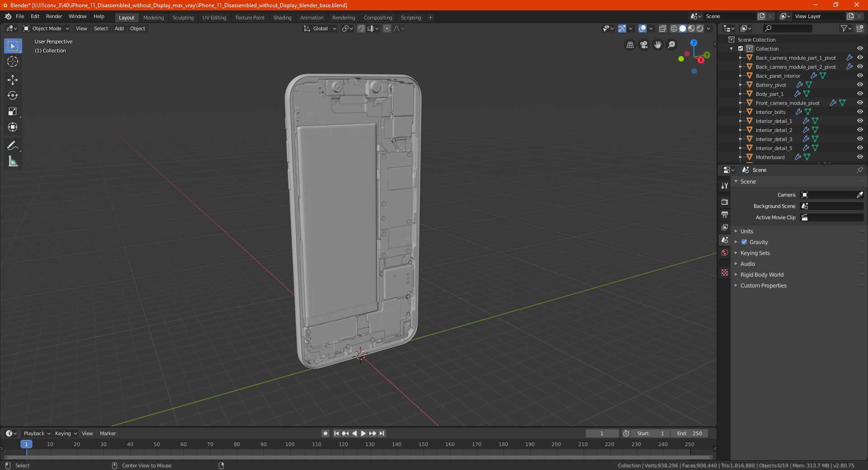Open the Render properties tab
The width and height of the screenshot is (868, 470).
[725, 202]
